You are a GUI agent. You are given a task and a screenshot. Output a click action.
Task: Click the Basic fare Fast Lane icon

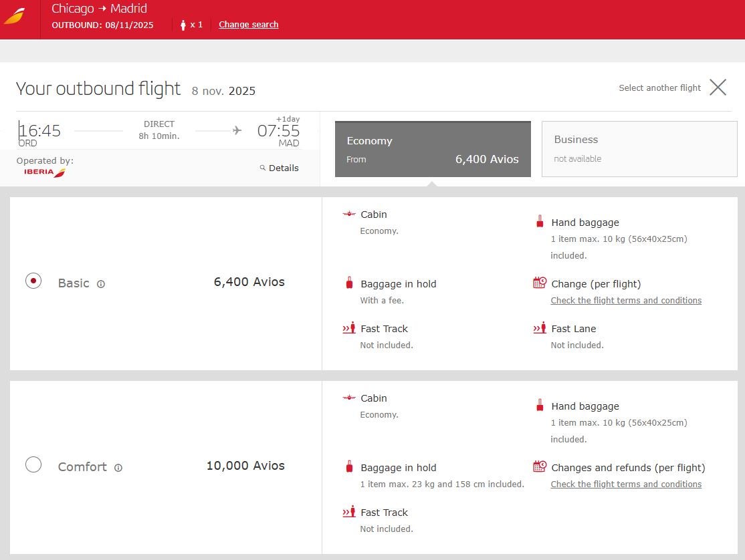pos(539,328)
